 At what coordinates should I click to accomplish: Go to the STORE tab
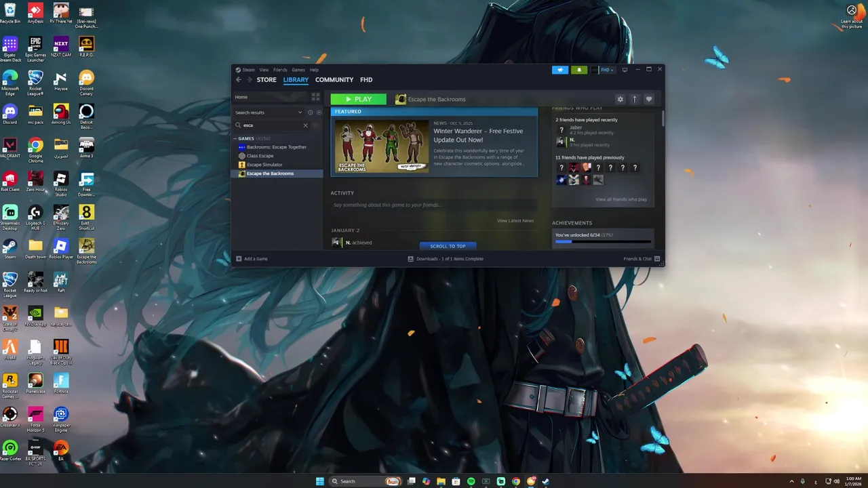tap(267, 80)
